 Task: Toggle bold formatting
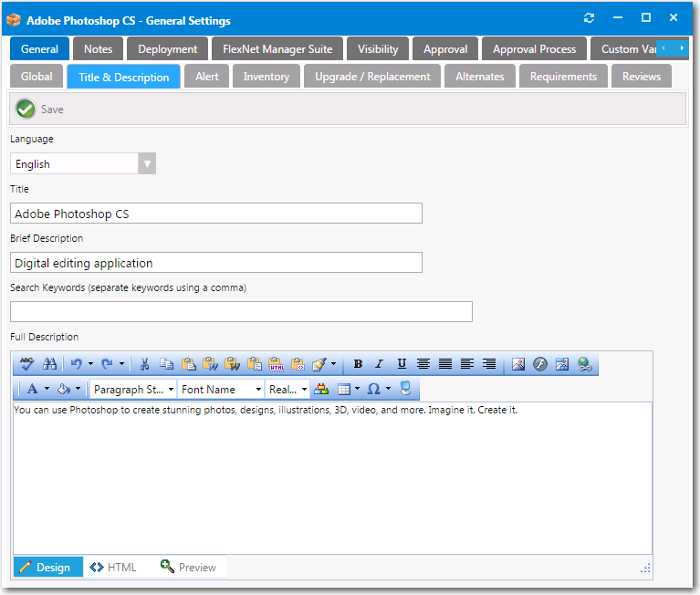tap(358, 364)
